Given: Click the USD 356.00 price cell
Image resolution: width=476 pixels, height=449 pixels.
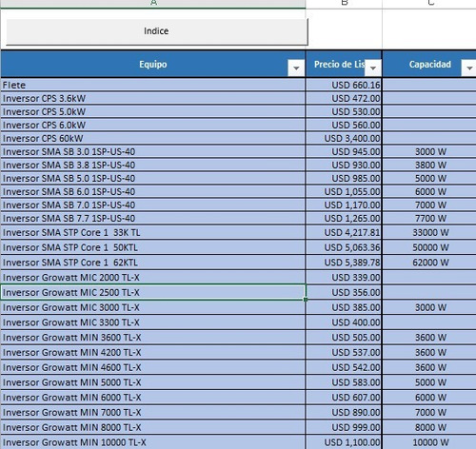Looking at the screenshot, I should click(344, 292).
